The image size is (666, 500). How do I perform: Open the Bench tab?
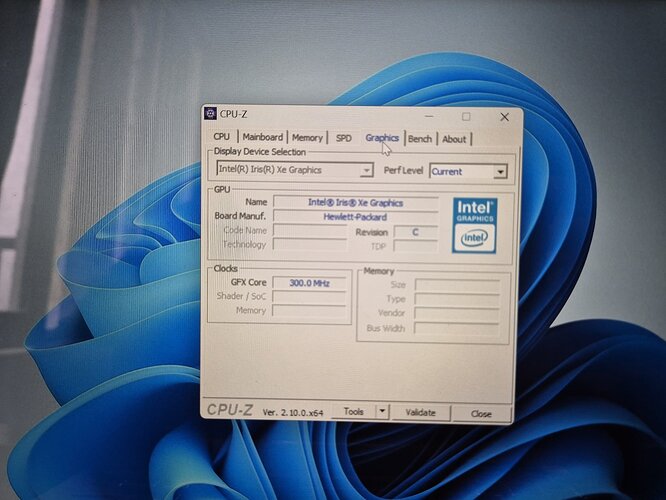pyautogui.click(x=420, y=139)
